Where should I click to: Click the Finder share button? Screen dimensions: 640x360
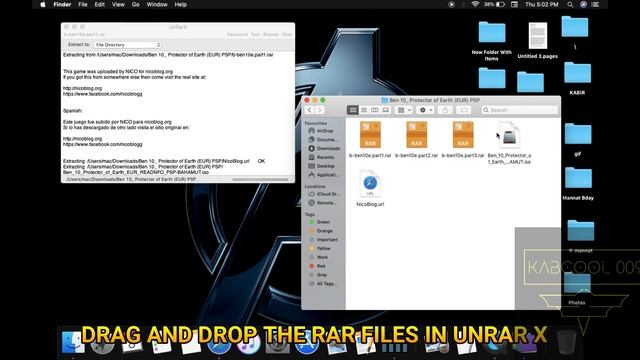click(445, 110)
